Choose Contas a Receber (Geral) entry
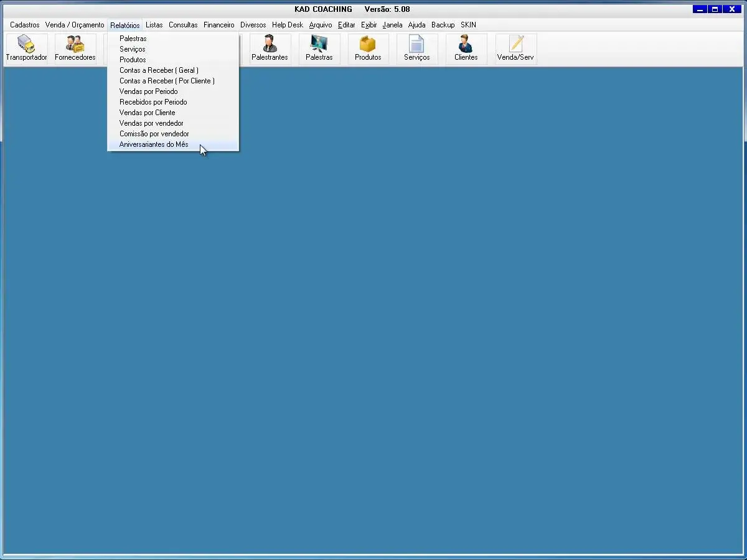 point(159,70)
